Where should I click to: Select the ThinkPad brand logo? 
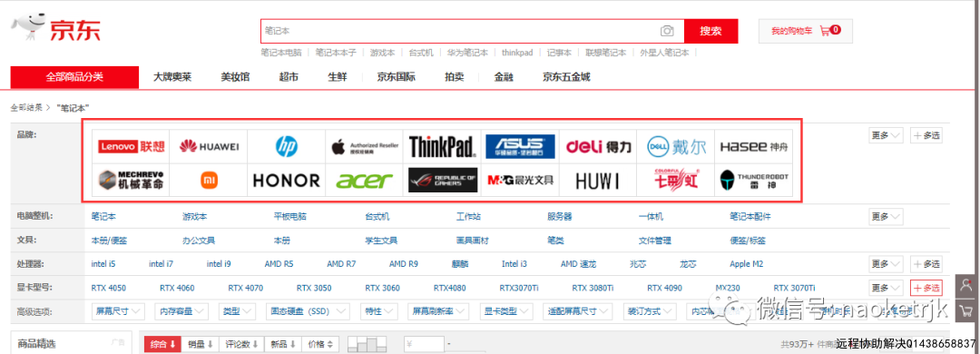point(443,147)
